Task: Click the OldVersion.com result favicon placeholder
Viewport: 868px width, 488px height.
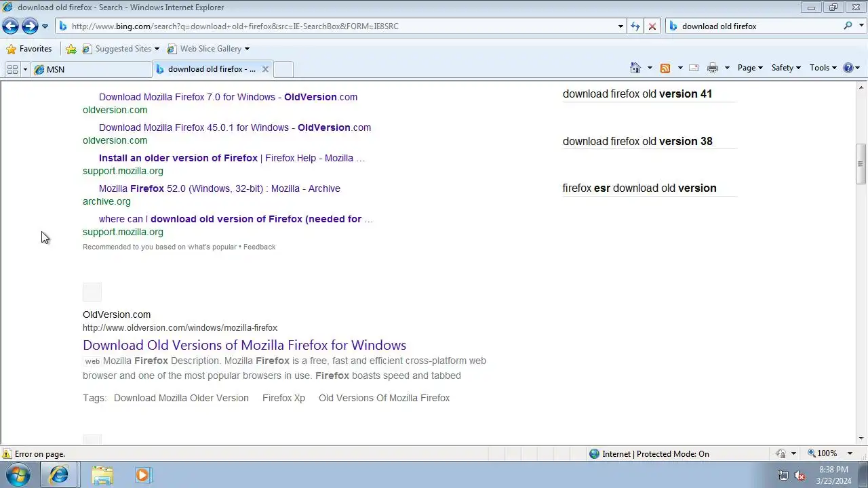Action: (x=92, y=292)
